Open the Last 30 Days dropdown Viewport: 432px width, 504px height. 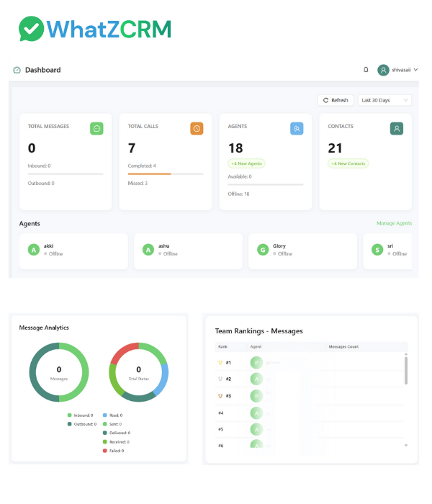coord(384,100)
